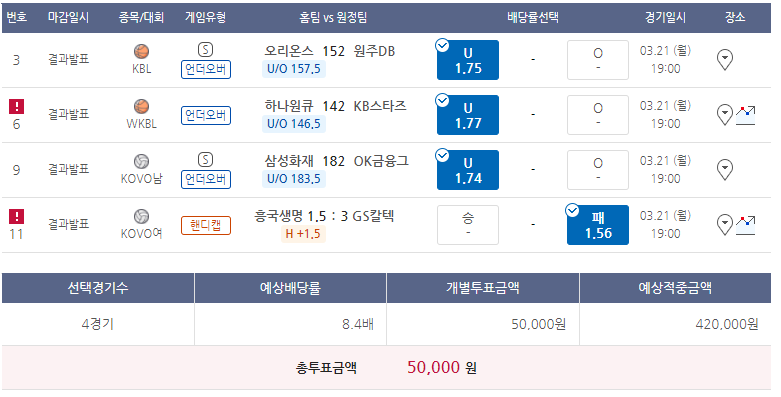Viewport: 781px width, 397px height.
Task: Select O option for 삼성화재 game
Action: 598,170
